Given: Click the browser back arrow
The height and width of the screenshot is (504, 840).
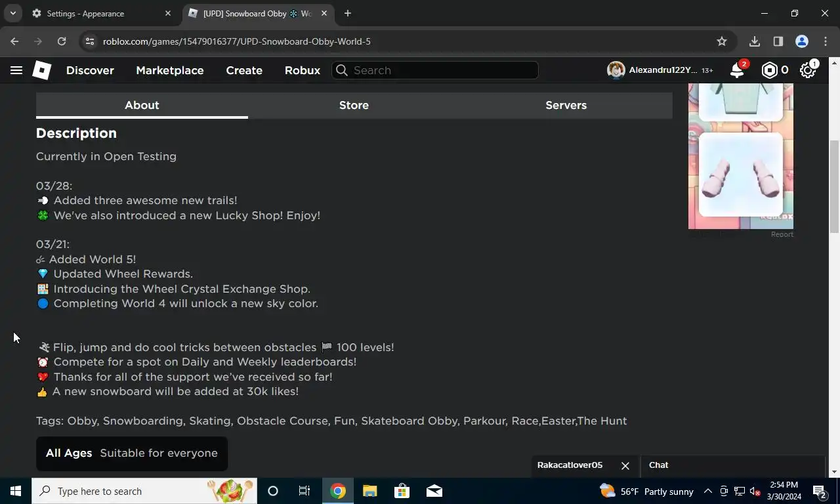Looking at the screenshot, I should 14,41.
